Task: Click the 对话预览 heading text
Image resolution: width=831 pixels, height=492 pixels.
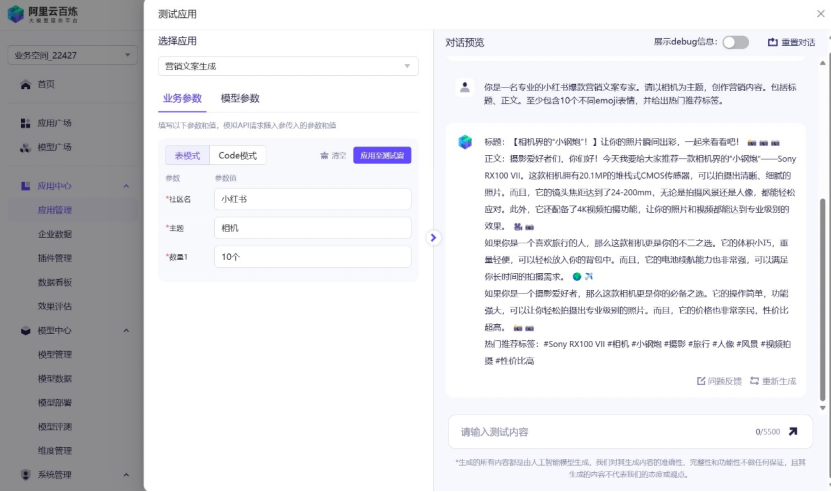Action: coord(465,42)
